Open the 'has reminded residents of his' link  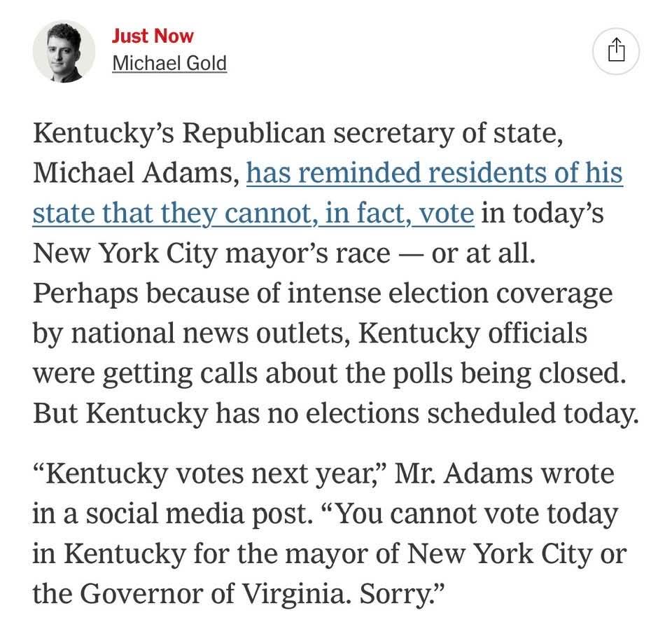pyautogui.click(x=434, y=172)
